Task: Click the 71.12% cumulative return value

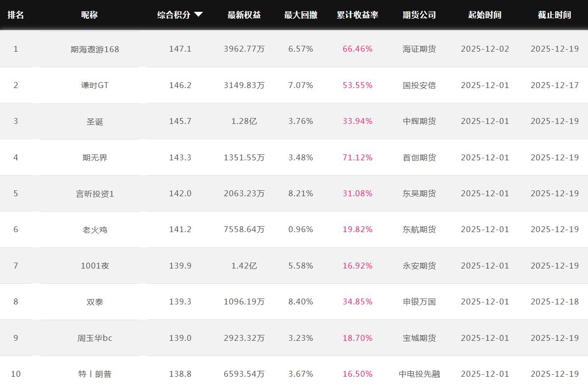Action: [x=357, y=157]
